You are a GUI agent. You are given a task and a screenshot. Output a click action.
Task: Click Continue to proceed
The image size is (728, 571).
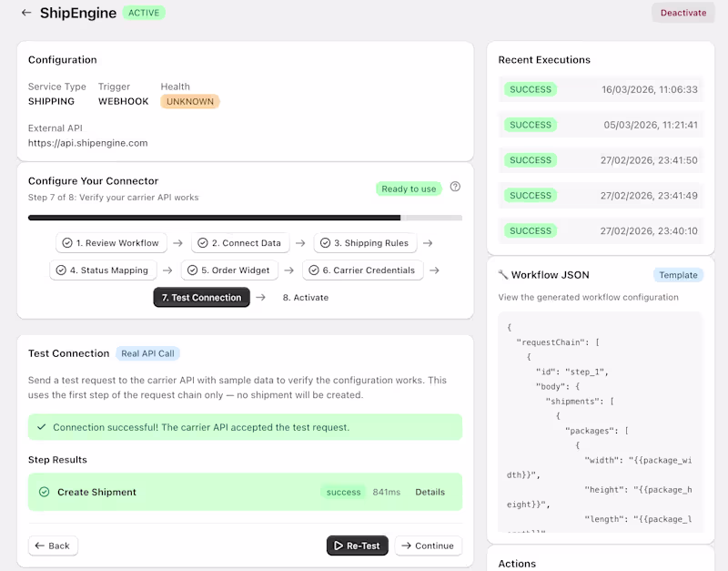428,546
